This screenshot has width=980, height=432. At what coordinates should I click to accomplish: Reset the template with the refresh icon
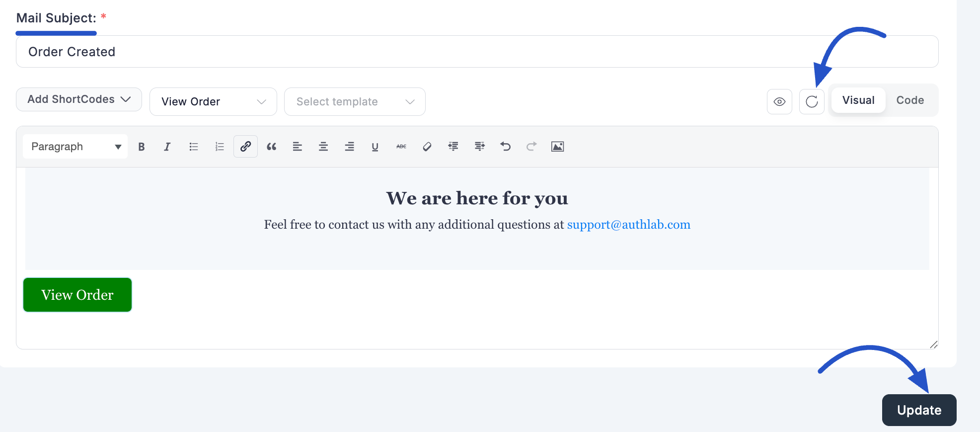(x=812, y=102)
